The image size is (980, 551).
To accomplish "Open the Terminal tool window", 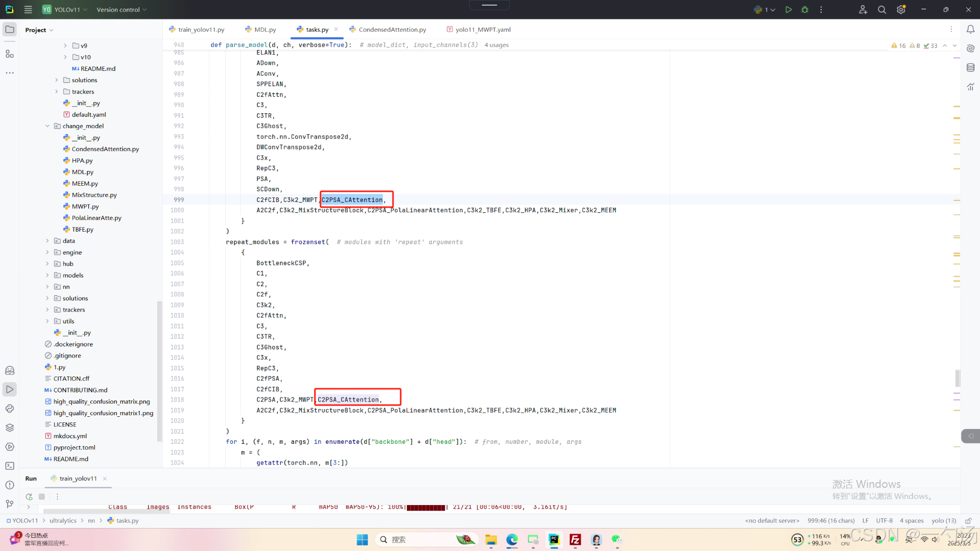I will tap(10, 466).
